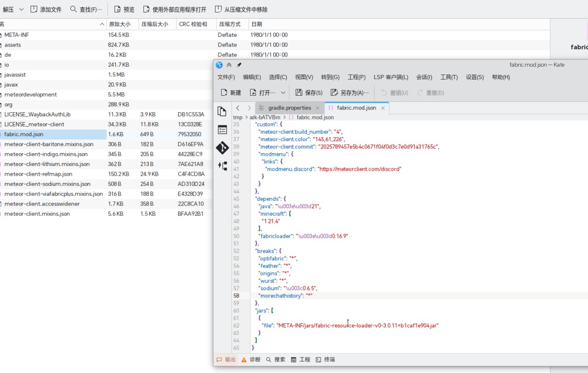Toggle the Output (输出) panel
588x373 pixels.
(x=226, y=360)
